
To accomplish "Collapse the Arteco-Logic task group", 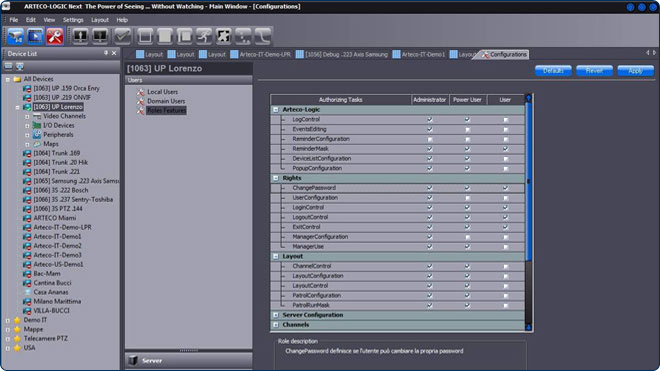I will 276,109.
